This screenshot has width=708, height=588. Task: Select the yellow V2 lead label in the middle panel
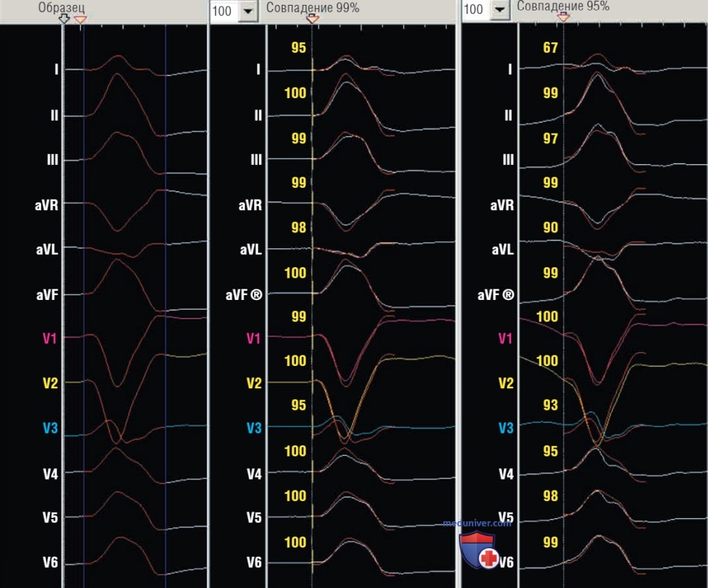(x=254, y=383)
